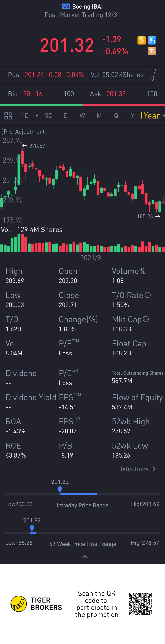The width and height of the screenshot is (165, 644).
Task: Open the chart layout grid icon
Action: click(x=8, y=116)
